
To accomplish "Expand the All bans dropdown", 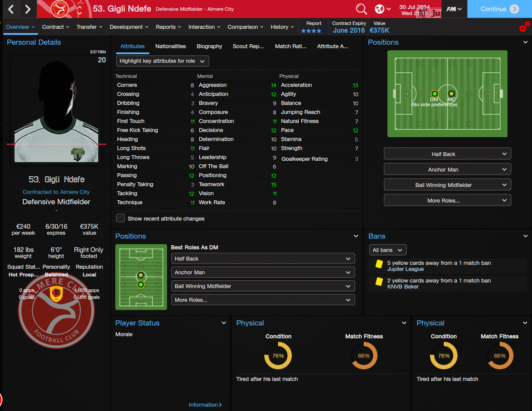I will (x=388, y=250).
